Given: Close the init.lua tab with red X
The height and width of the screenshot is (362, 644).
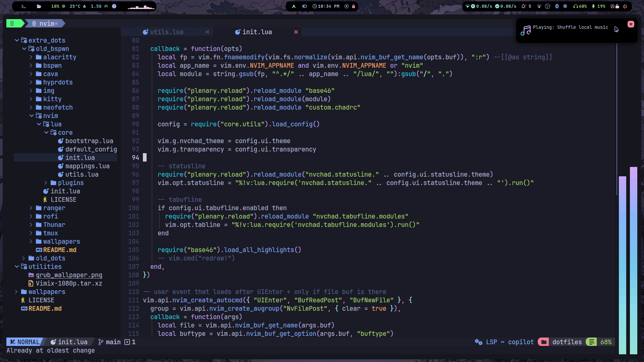Looking at the screenshot, I should tap(296, 32).
